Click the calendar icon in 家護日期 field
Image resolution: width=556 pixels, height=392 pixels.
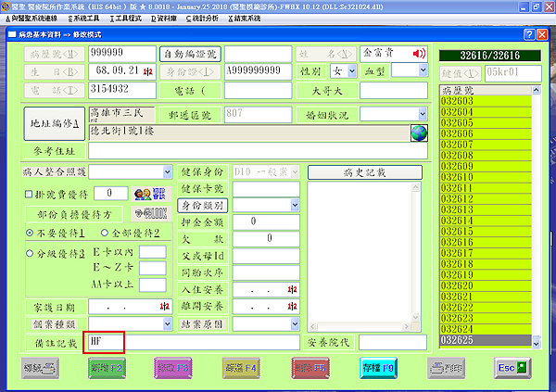tap(164, 307)
